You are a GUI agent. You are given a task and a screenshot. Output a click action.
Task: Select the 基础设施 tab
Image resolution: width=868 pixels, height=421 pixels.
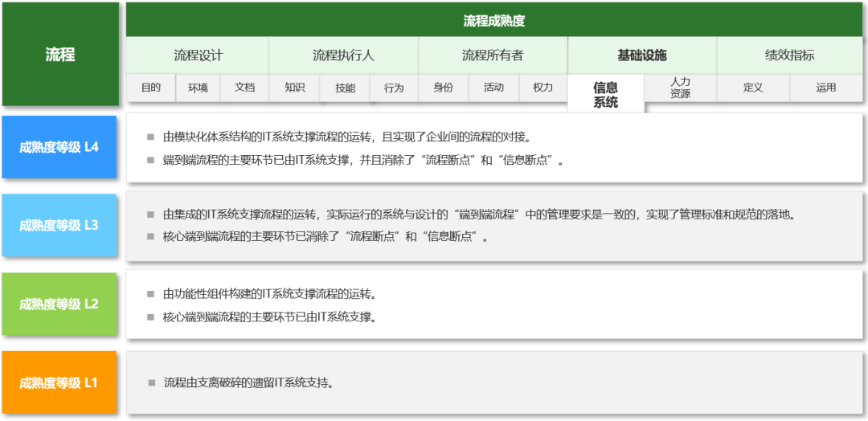pyautogui.click(x=642, y=55)
